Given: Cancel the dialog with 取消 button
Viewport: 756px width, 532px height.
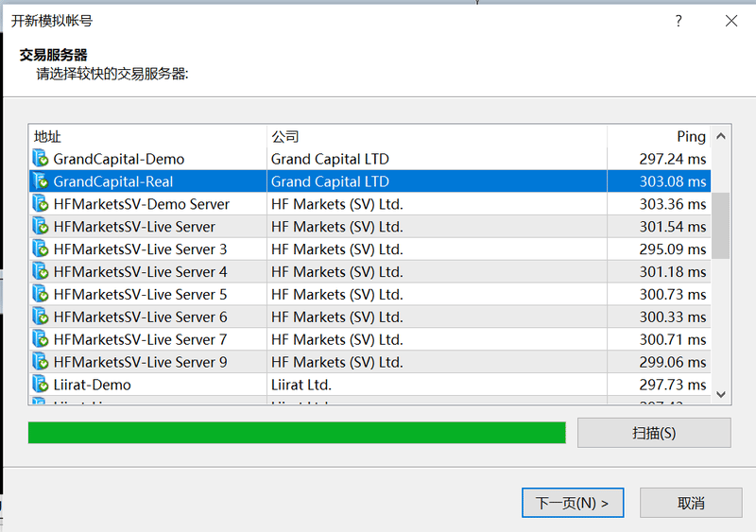Looking at the screenshot, I should tap(691, 503).
